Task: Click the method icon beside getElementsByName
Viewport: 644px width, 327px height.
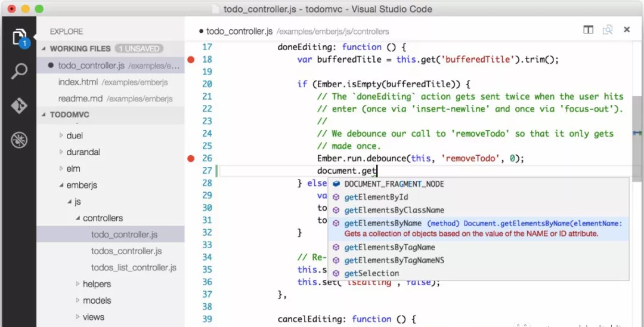Action: click(336, 224)
